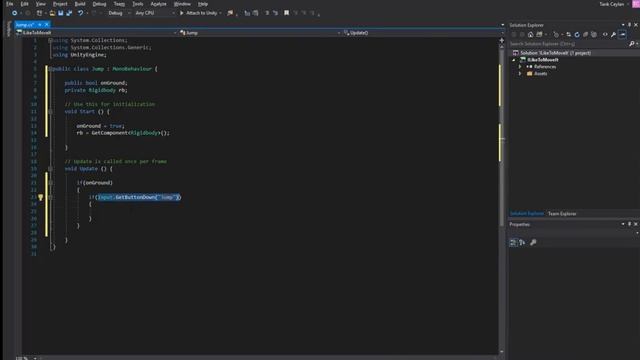This screenshot has height=360, width=640.
Task: Click the search magnifier icon in Solution Explorer
Action: click(x=631, y=44)
